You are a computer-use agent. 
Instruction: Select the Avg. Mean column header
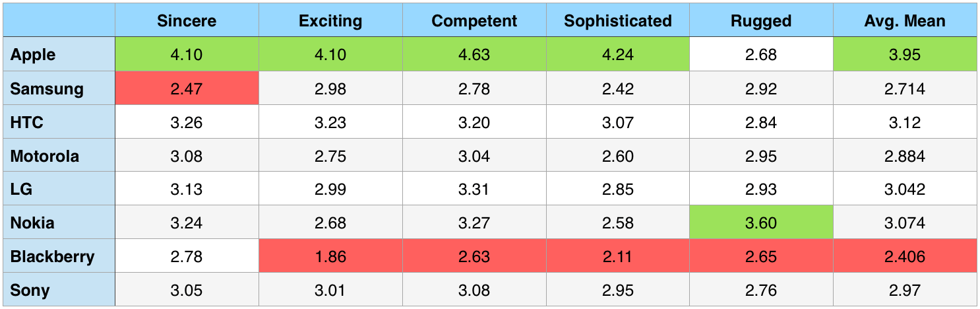[x=905, y=20]
